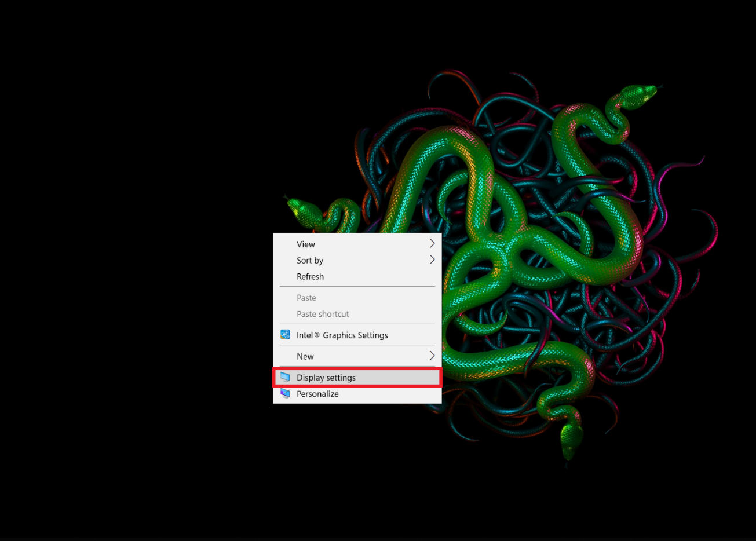756x541 pixels.
Task: Select New to create an item
Action: coord(305,356)
